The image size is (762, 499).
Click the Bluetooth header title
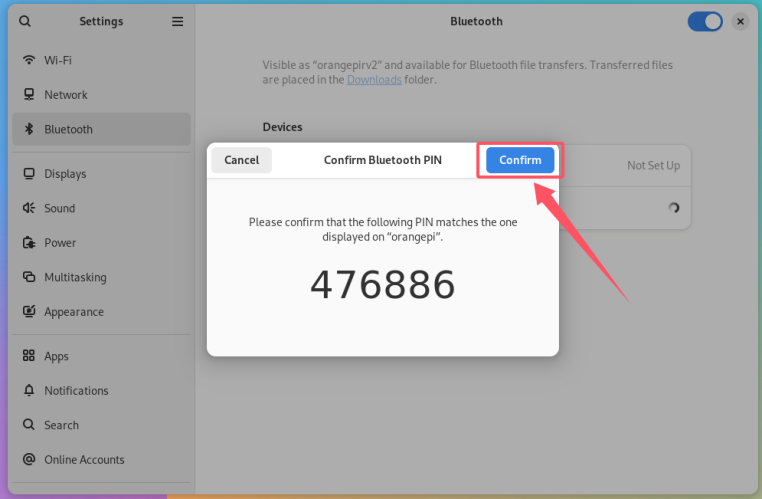pos(476,21)
